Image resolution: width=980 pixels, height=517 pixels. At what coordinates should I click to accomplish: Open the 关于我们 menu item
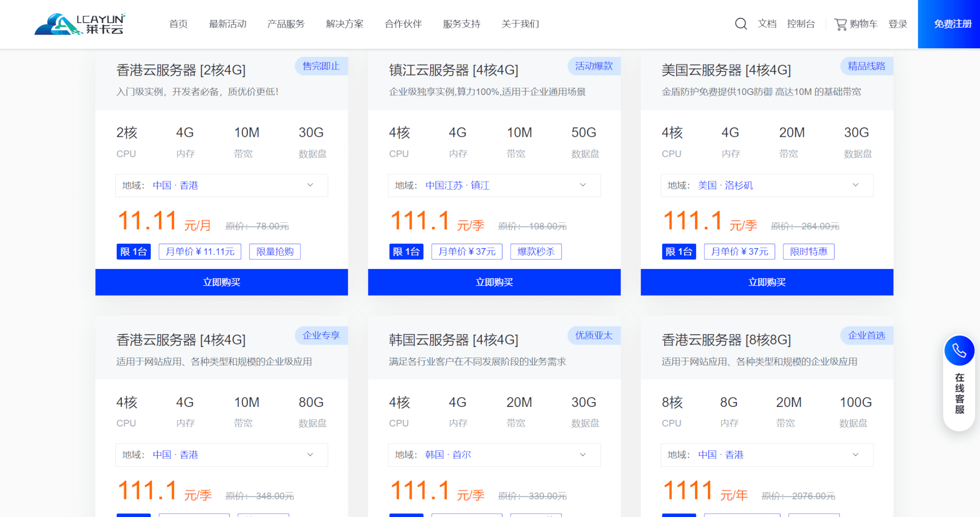coord(520,24)
